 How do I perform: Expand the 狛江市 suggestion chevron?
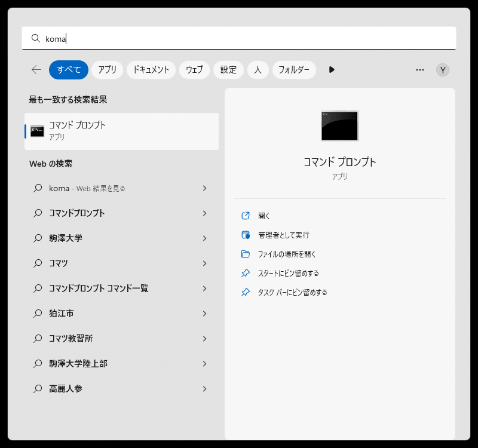pyautogui.click(x=204, y=314)
